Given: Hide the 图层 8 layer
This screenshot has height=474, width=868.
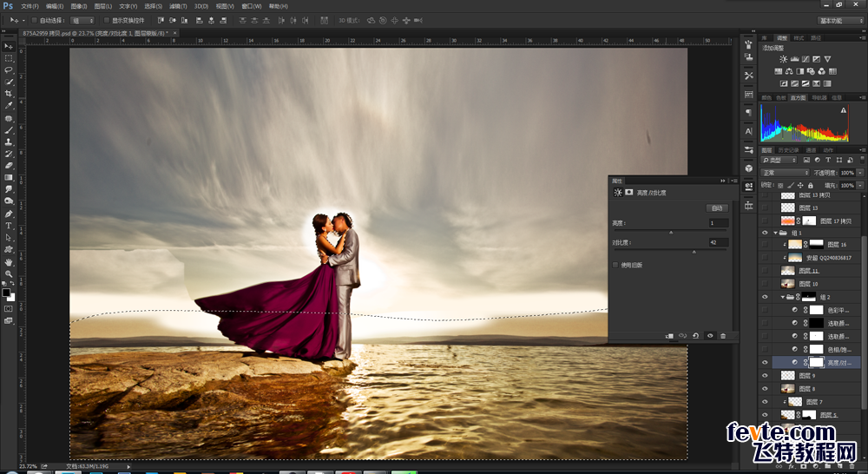Looking at the screenshot, I should (765, 389).
